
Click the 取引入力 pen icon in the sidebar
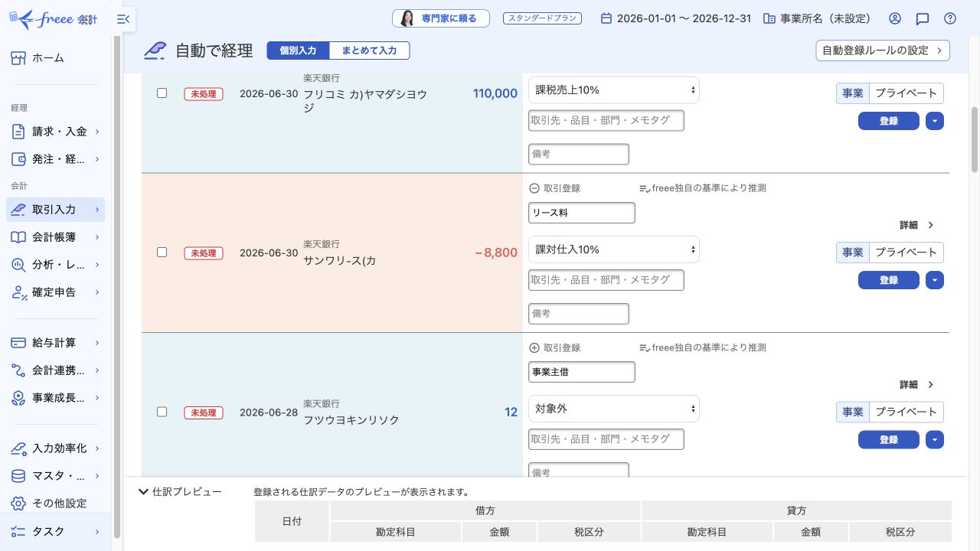19,210
